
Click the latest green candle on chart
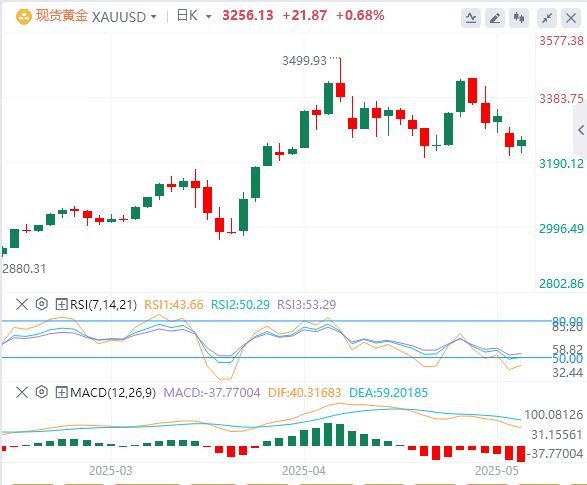(521, 143)
